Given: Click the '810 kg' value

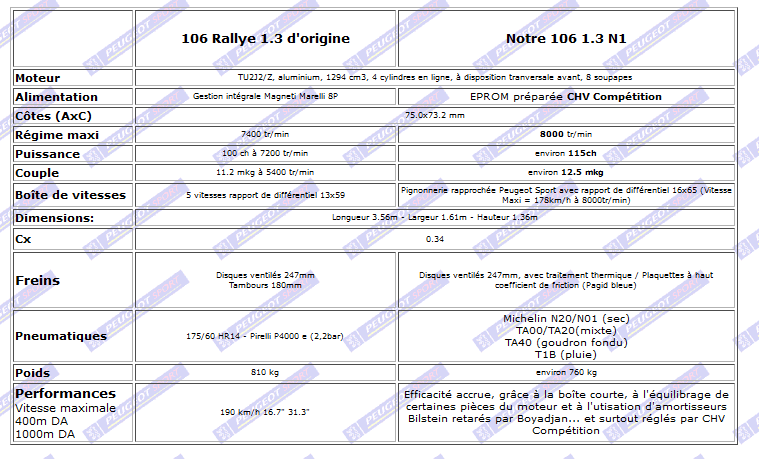Looking at the screenshot, I should pos(265,372).
